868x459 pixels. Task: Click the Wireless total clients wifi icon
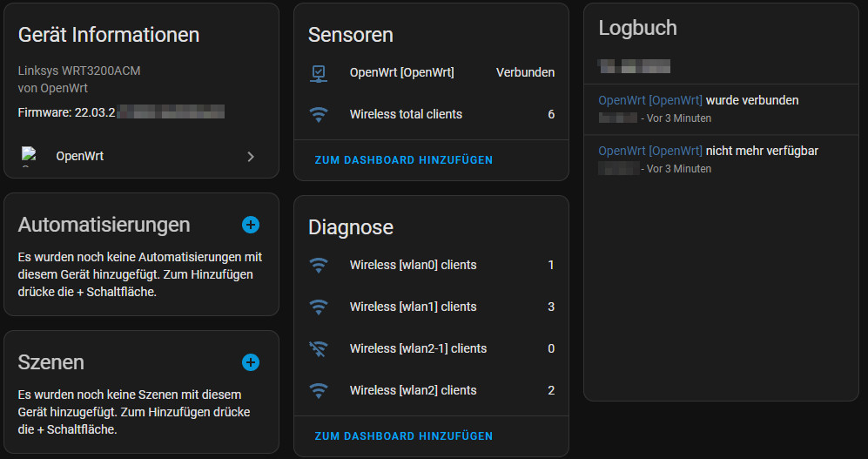(x=320, y=115)
